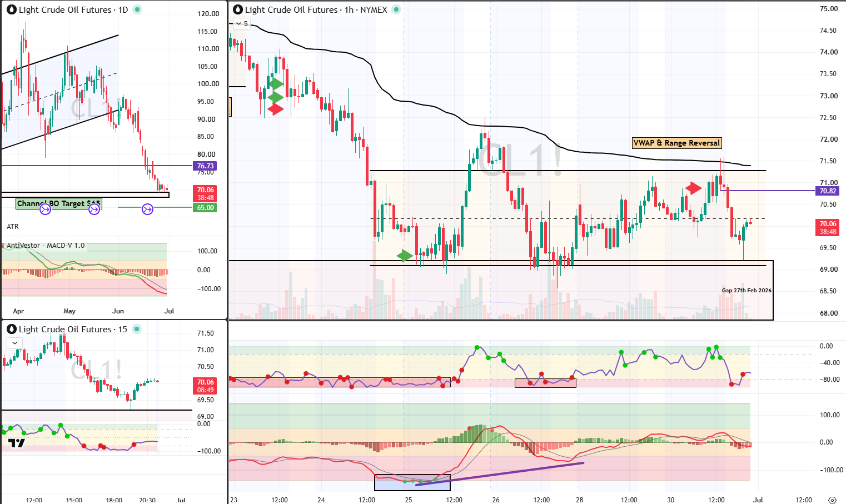Click the red 70.06 last-price label on 1h axis
This screenshot has height=504, width=846.
coord(828,227)
